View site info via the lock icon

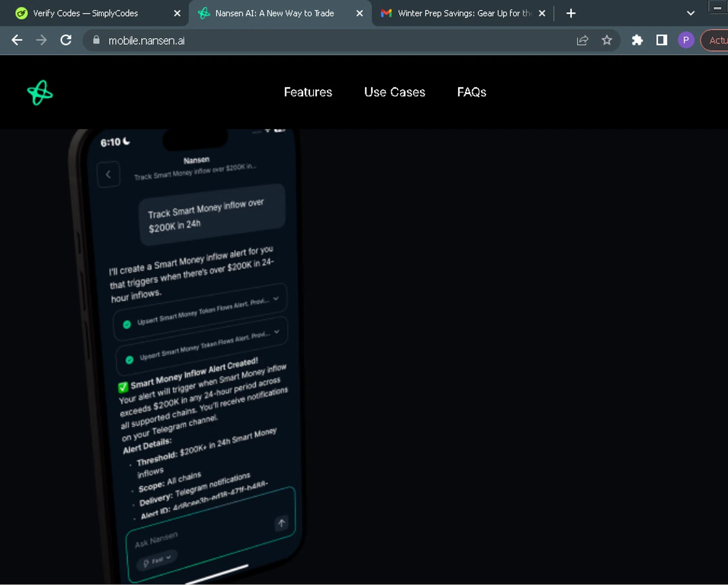(x=96, y=40)
